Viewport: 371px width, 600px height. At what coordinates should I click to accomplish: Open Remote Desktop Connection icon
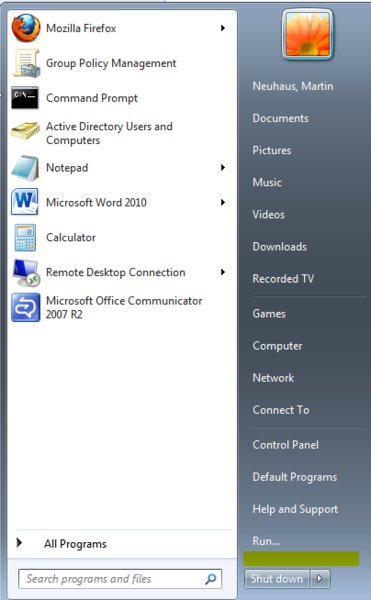click(26, 272)
